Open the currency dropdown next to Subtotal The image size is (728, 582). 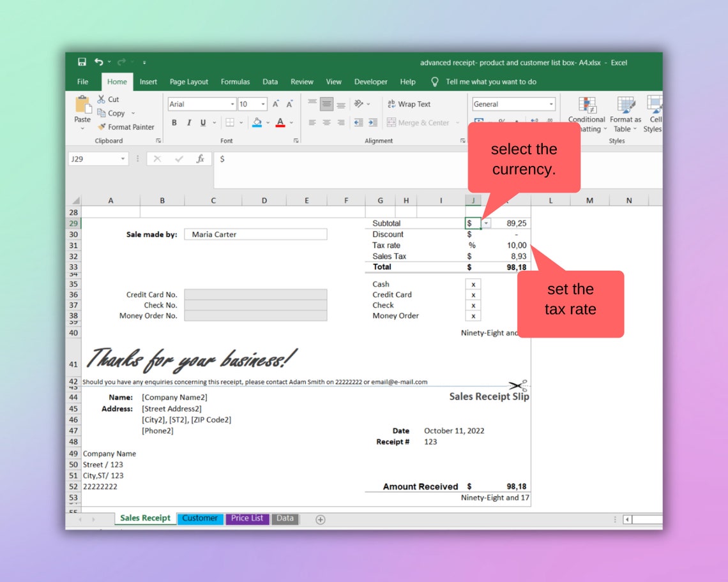pos(486,223)
